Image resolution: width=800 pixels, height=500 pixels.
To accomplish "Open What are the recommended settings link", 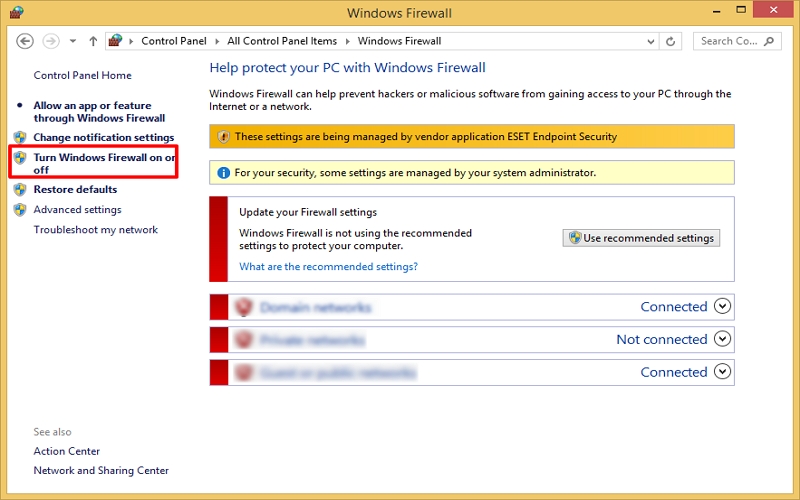I will tap(328, 267).
